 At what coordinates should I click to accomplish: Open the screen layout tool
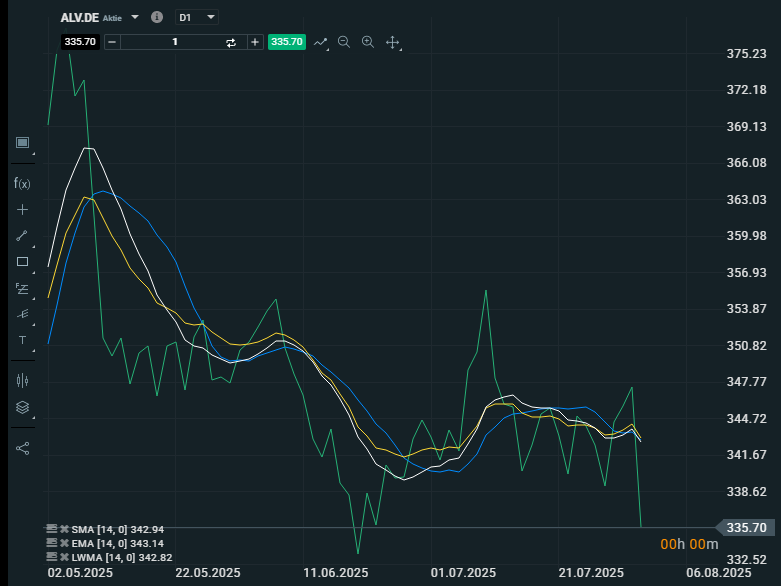22,143
